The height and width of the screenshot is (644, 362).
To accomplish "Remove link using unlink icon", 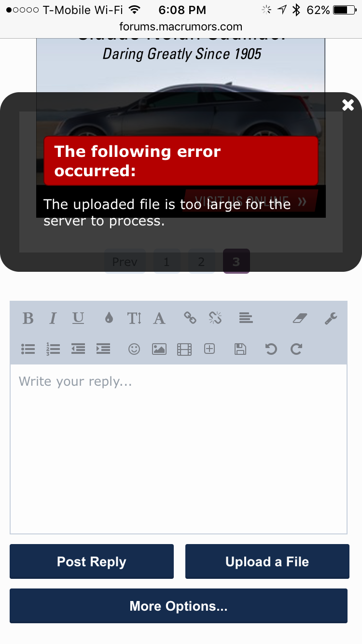I will [x=215, y=318].
